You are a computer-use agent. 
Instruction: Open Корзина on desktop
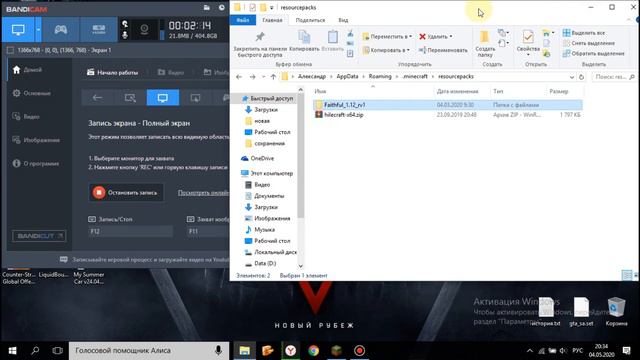click(x=616, y=311)
